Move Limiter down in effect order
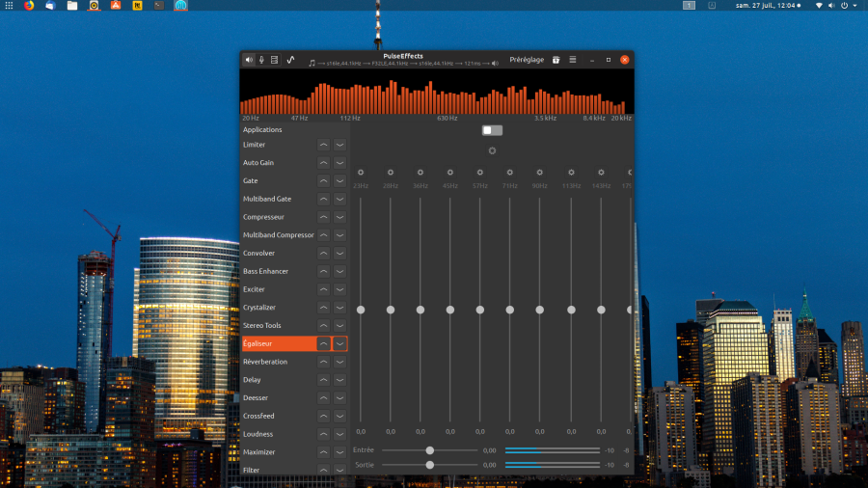This screenshot has width=868, height=488. pyautogui.click(x=339, y=145)
